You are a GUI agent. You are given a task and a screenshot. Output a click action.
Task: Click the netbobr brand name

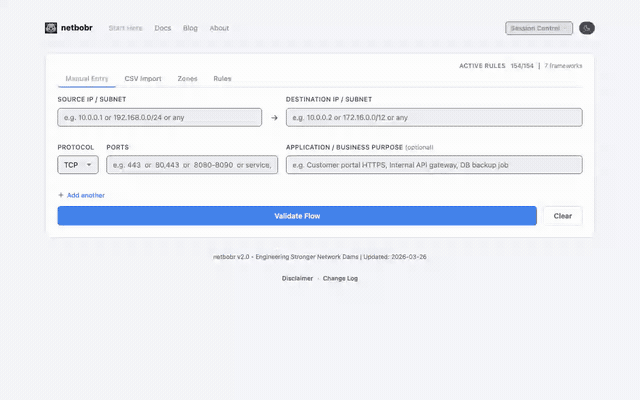pyautogui.click(x=77, y=28)
